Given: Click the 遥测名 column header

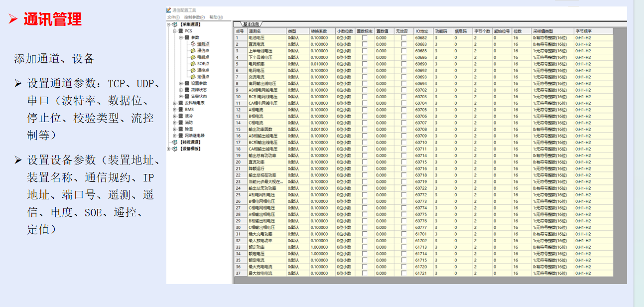Looking at the screenshot, I should click(x=266, y=31).
